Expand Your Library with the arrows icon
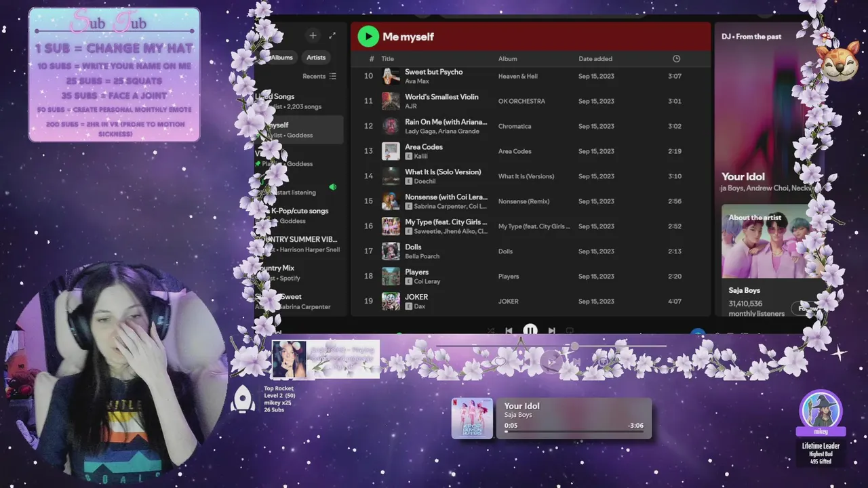The image size is (868, 488). pyautogui.click(x=332, y=35)
